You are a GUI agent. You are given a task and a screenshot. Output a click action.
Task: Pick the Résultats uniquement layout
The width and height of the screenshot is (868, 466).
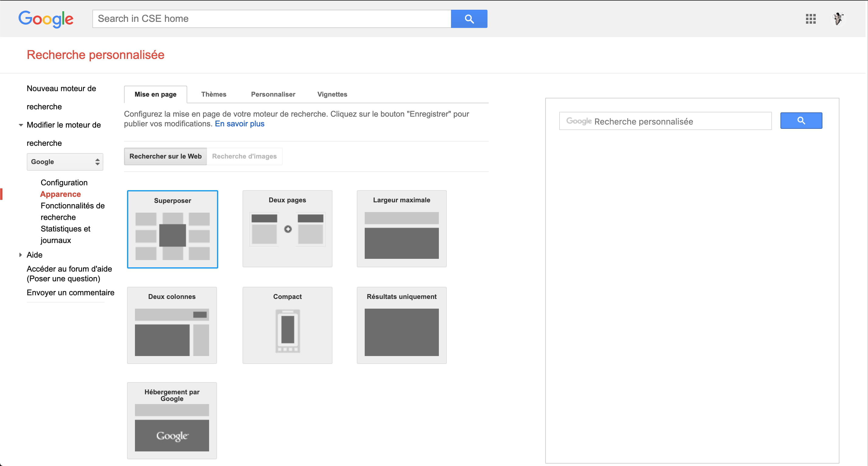pos(402,325)
